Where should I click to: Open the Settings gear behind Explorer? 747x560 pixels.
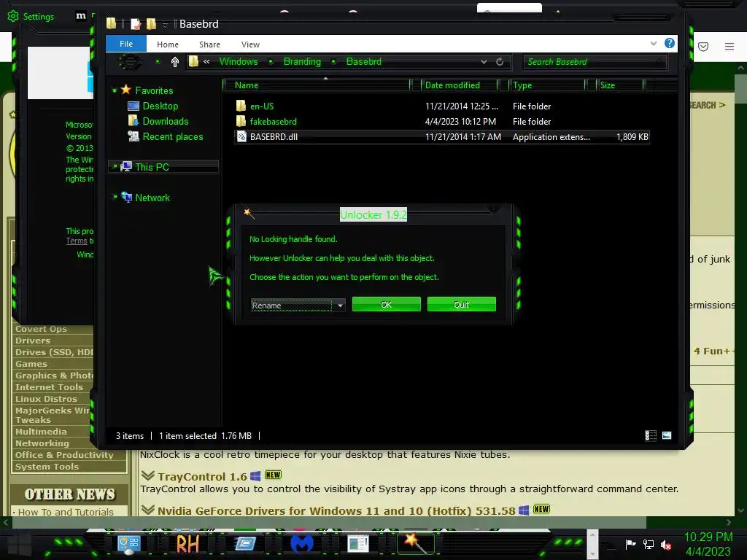pyautogui.click(x=13, y=16)
